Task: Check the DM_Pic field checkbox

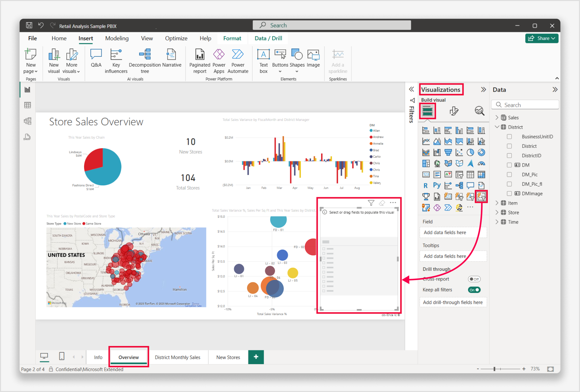Action: point(509,175)
